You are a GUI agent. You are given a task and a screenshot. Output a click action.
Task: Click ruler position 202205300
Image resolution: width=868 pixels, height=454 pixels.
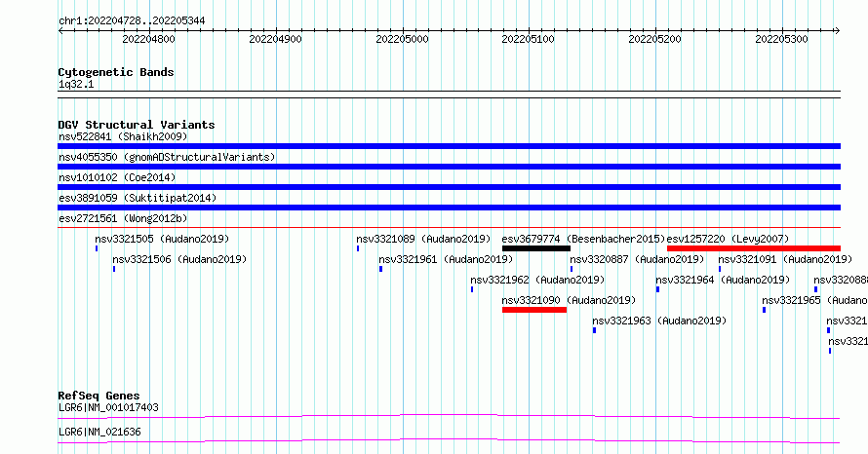click(781, 39)
